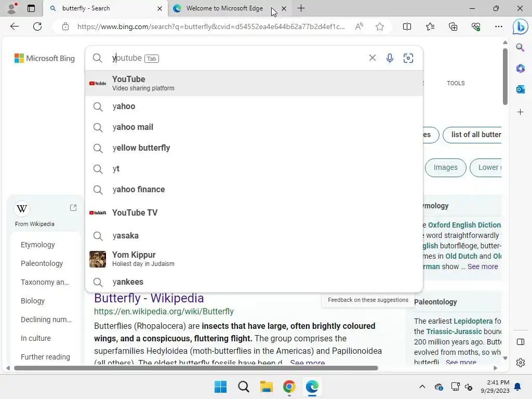The image size is (532, 399).
Task: Close the butterfly - Search tab
Action: (x=159, y=8)
